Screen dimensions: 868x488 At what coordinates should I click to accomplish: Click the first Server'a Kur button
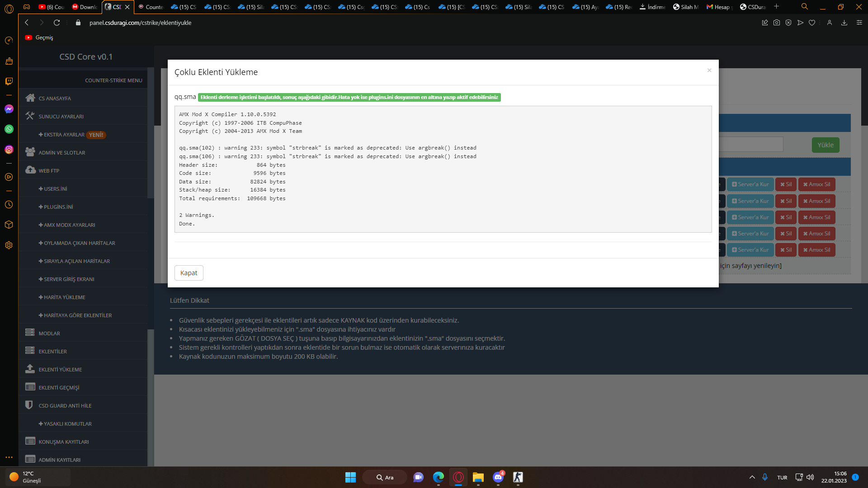(x=750, y=184)
